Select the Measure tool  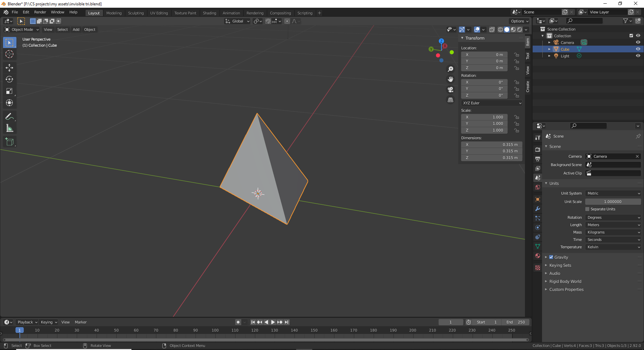[x=9, y=129]
